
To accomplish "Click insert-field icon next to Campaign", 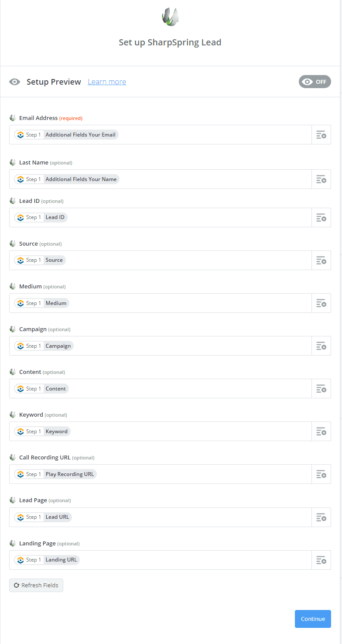I will [x=321, y=346].
